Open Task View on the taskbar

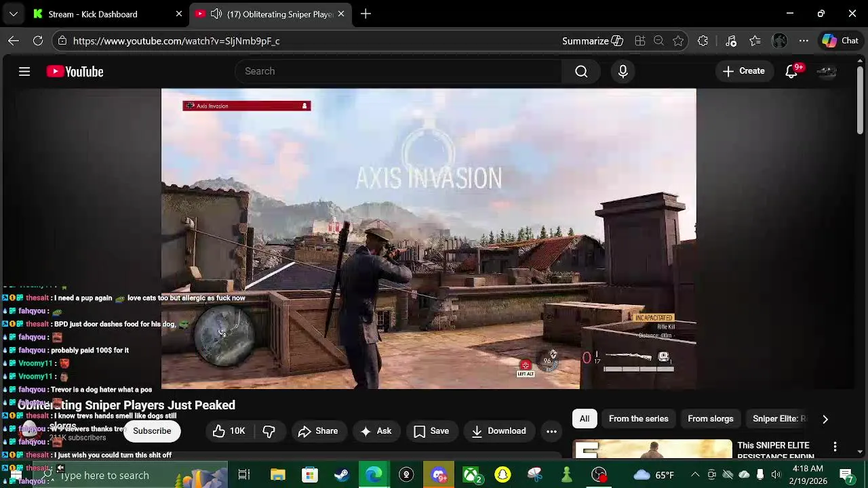244,475
